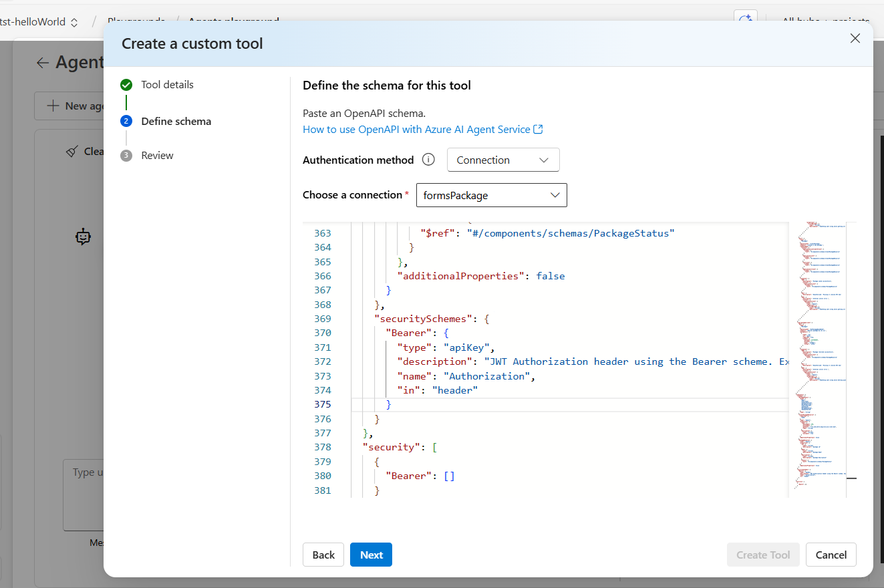Click the Tool details completed checkmark icon
The image size is (884, 588).
[126, 85]
